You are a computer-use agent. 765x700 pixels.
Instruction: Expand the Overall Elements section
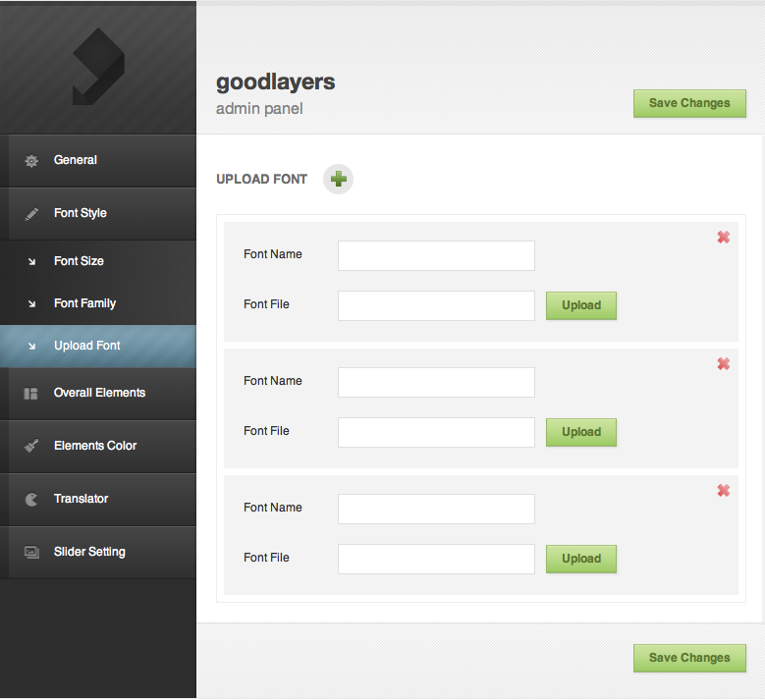(x=99, y=393)
